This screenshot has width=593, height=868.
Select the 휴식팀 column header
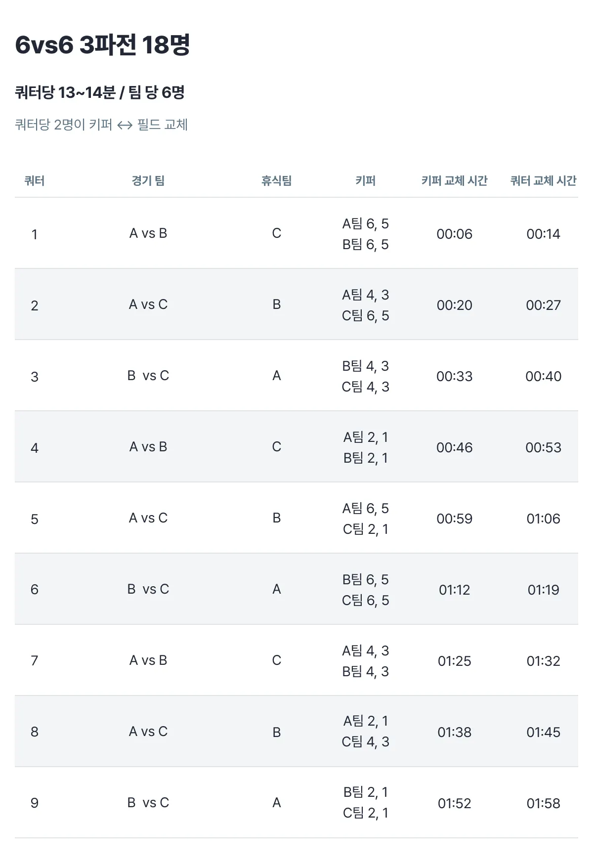coord(277,181)
